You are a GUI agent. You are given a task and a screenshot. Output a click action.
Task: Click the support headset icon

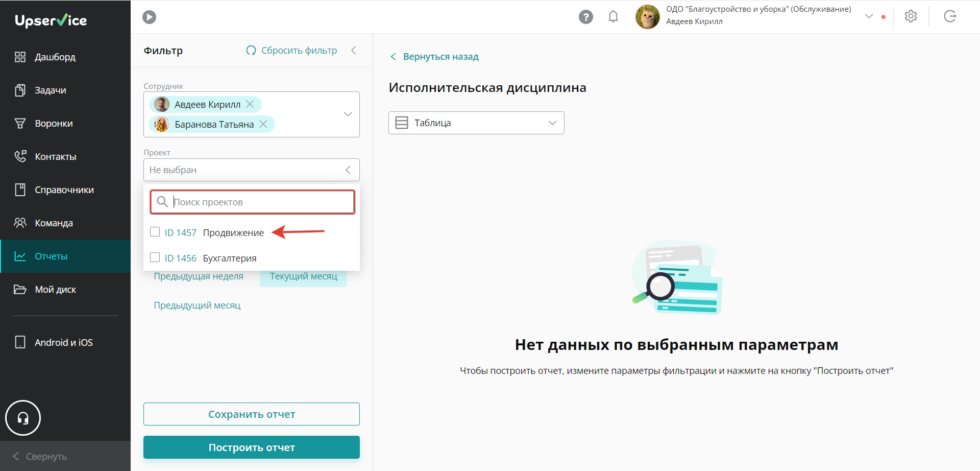[23, 418]
